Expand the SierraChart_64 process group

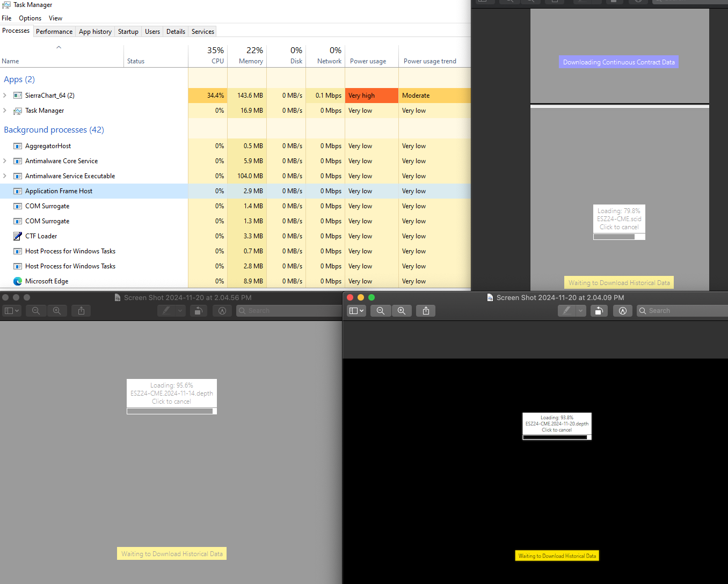[x=5, y=96]
